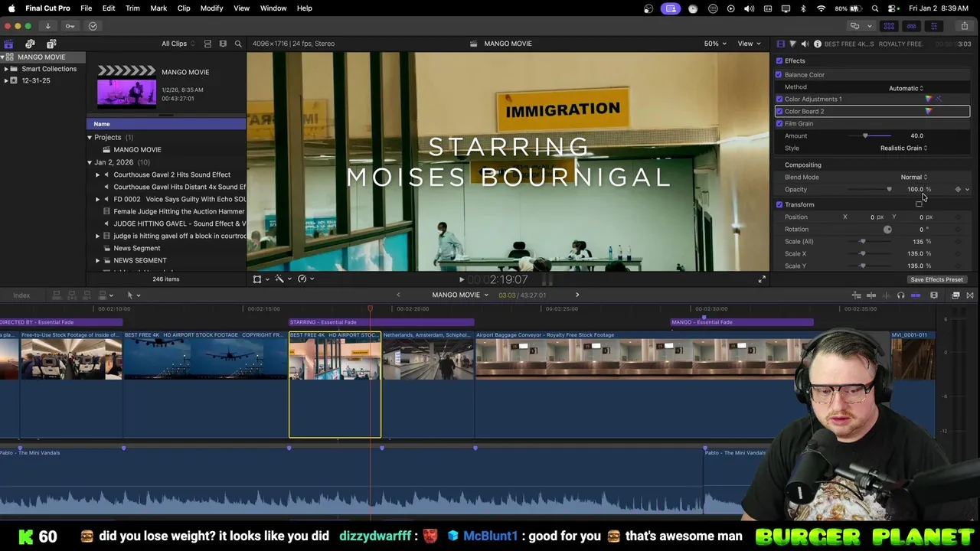
Task: Expand the Smart Collections folder
Action: tap(5, 69)
